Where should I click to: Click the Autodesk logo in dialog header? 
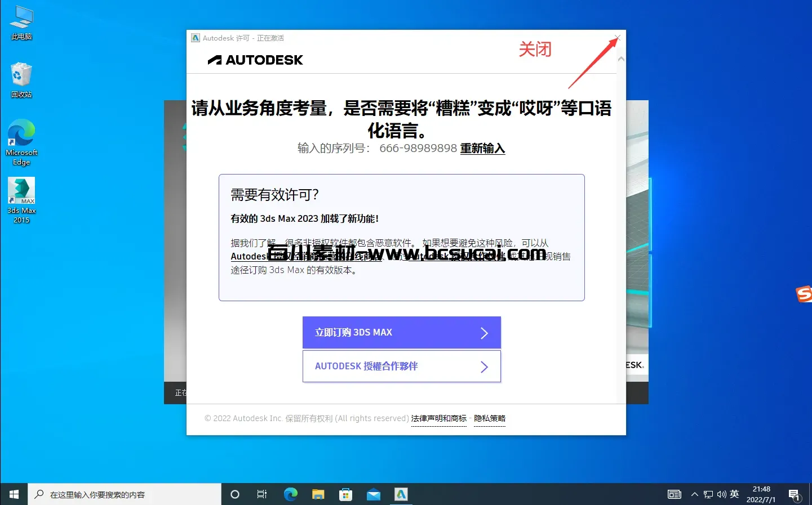[x=255, y=60]
